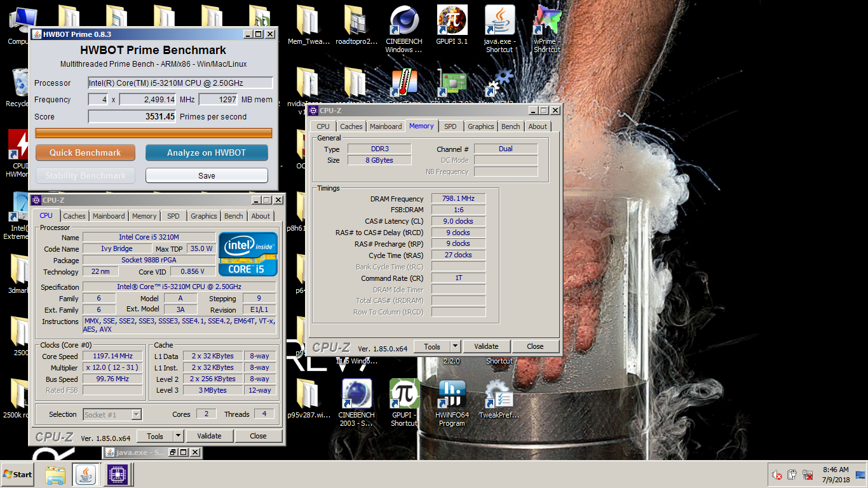Click the HWBOT Prime orange progress bar

153,133
